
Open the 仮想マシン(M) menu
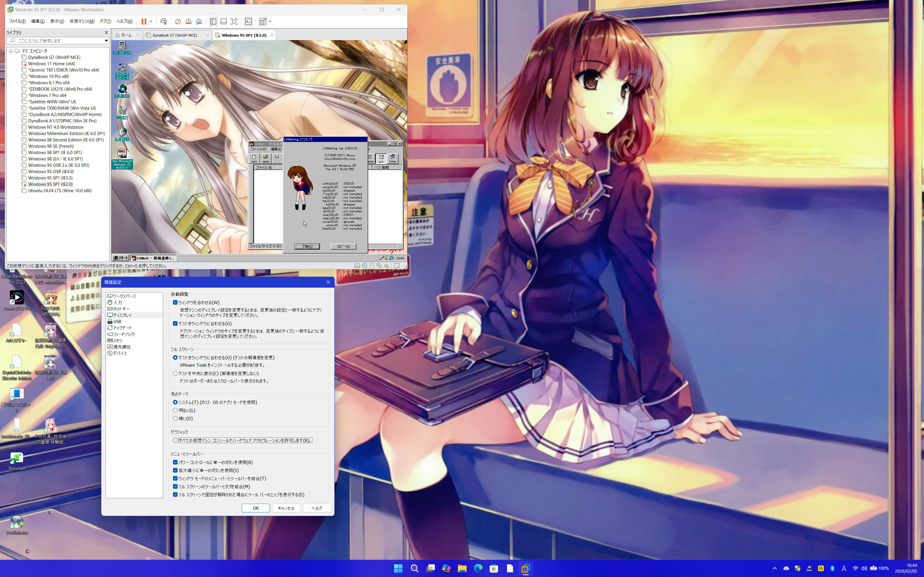(82, 21)
